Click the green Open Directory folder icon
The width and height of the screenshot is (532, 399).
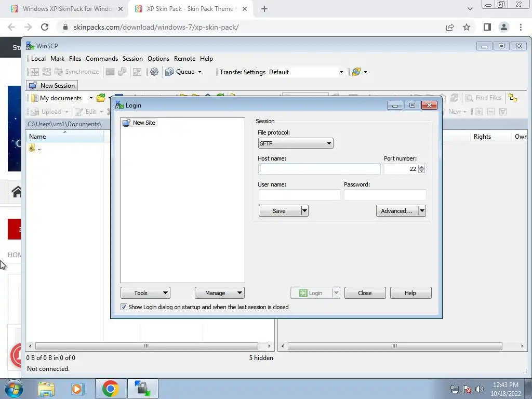click(101, 98)
